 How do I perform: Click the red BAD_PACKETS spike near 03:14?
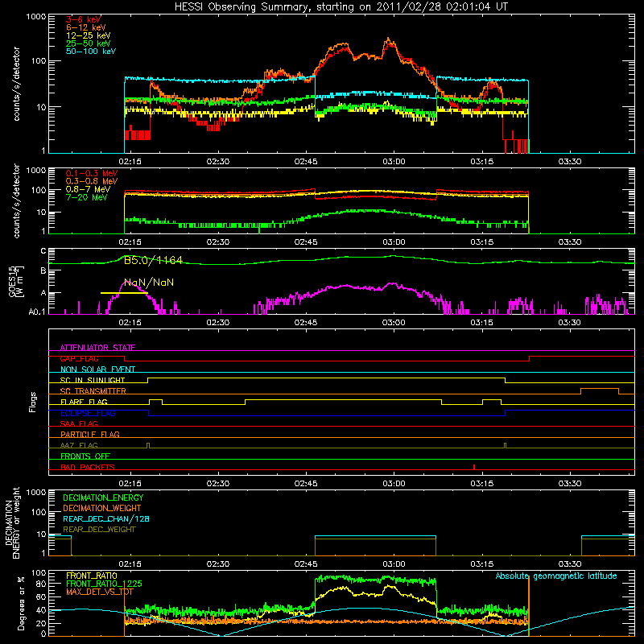pos(474,467)
